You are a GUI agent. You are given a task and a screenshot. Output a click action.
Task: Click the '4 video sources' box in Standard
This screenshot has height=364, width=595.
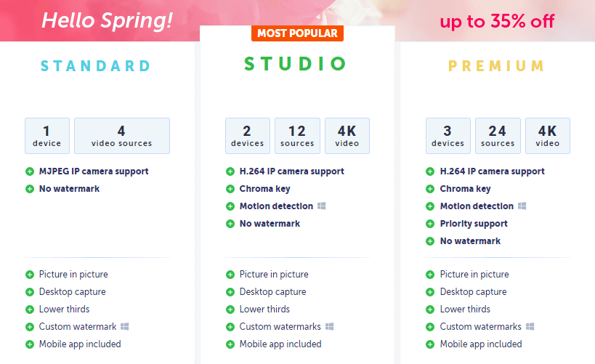pos(122,136)
